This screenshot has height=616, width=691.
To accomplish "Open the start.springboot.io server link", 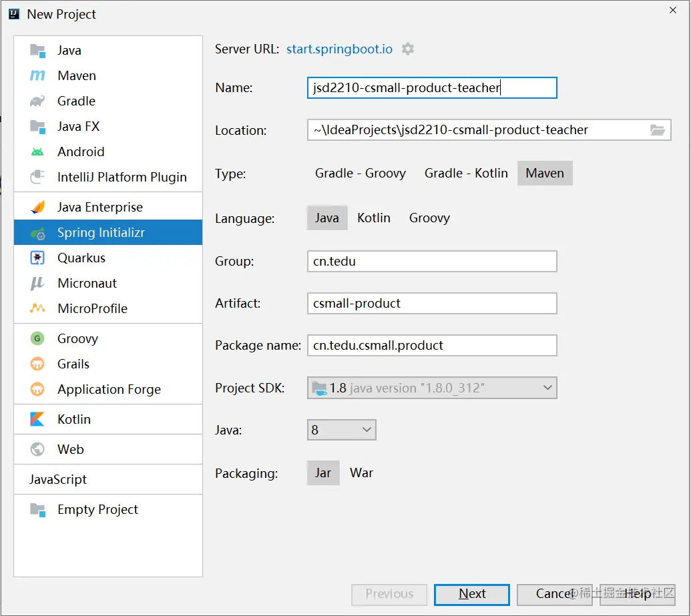I will [x=339, y=49].
